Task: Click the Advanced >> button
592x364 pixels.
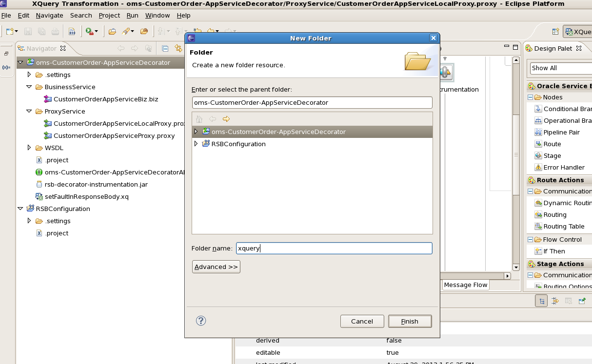Action: pyautogui.click(x=216, y=267)
